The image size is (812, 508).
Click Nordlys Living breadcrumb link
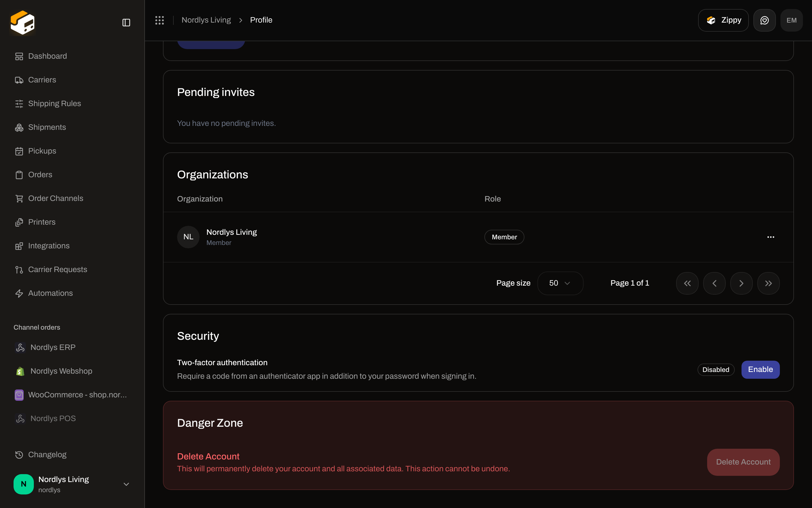click(206, 20)
